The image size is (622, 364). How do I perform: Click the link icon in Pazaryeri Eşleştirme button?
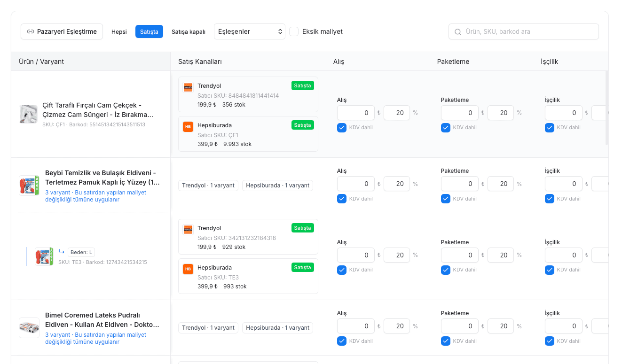(31, 31)
